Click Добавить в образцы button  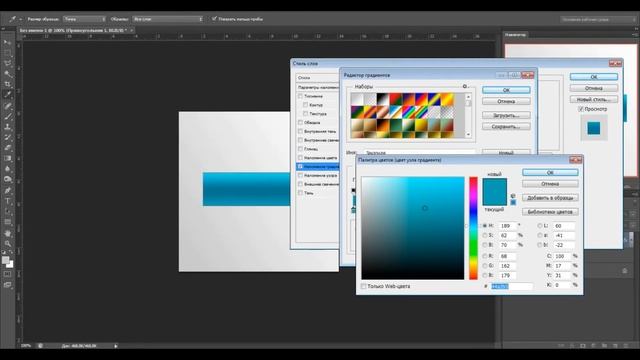point(550,198)
